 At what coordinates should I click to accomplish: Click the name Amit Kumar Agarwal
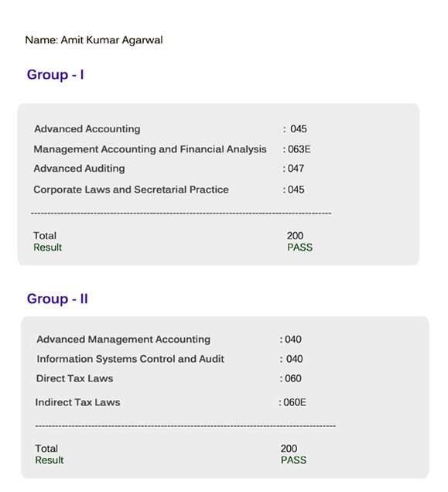click(111, 40)
